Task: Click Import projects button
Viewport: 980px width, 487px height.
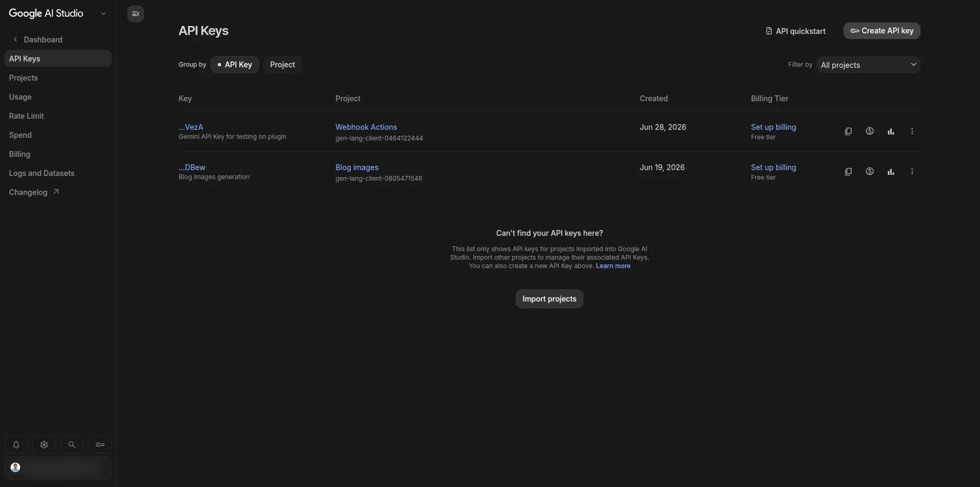Action: 549,299
